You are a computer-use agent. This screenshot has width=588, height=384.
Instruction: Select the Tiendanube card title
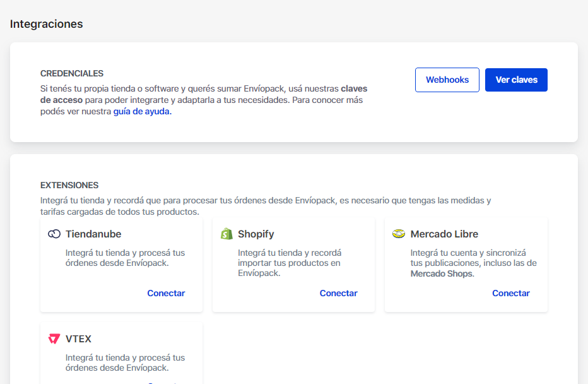tap(93, 234)
